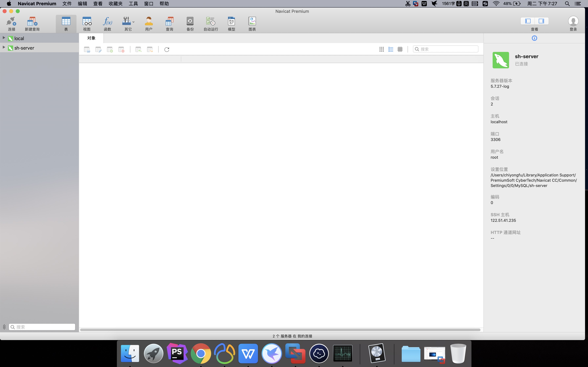Expand the sh-server connection tree node

click(x=4, y=47)
